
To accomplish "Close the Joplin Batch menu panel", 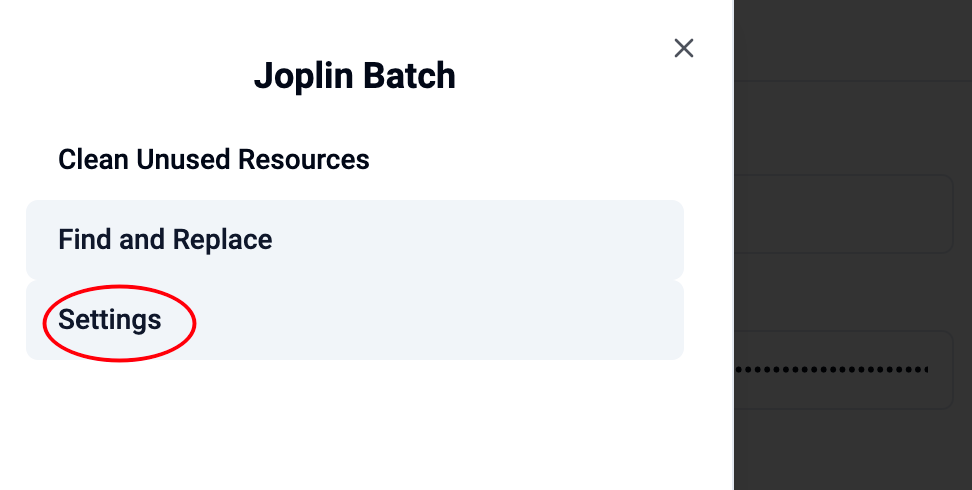I will (684, 48).
